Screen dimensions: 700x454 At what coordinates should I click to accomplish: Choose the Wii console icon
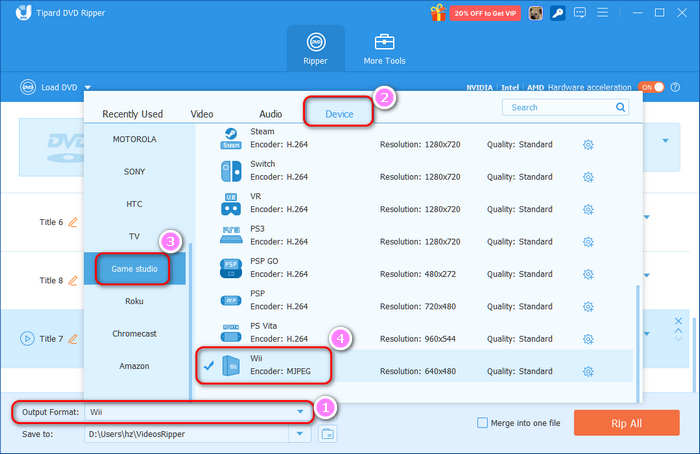(231, 366)
